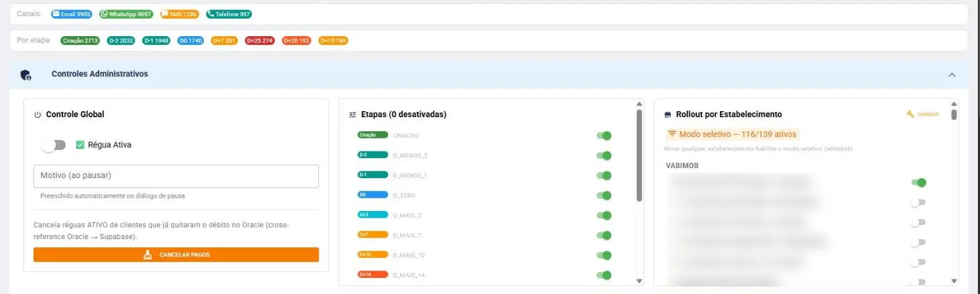
Task: Collapse the Controles Administrativos section chevron
Action: click(952, 74)
